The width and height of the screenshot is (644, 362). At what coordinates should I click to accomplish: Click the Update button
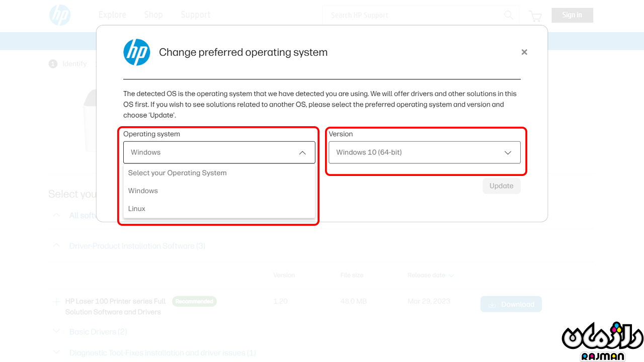502,186
